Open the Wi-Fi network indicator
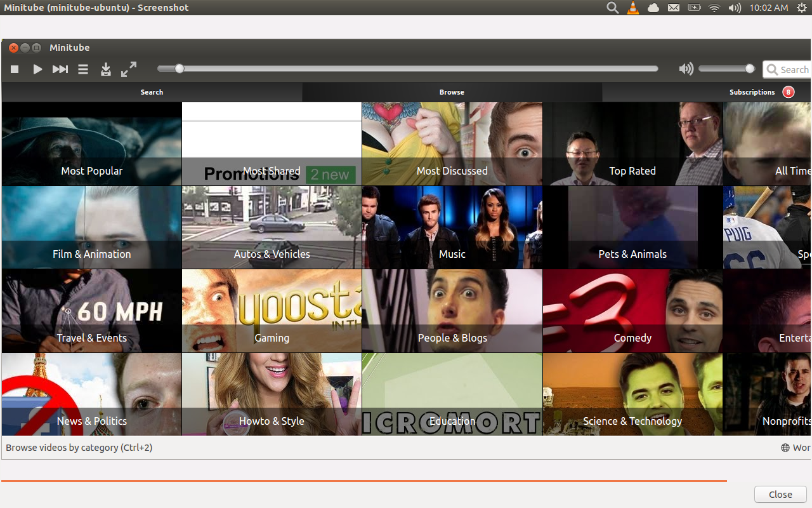The image size is (812, 508). click(x=714, y=8)
